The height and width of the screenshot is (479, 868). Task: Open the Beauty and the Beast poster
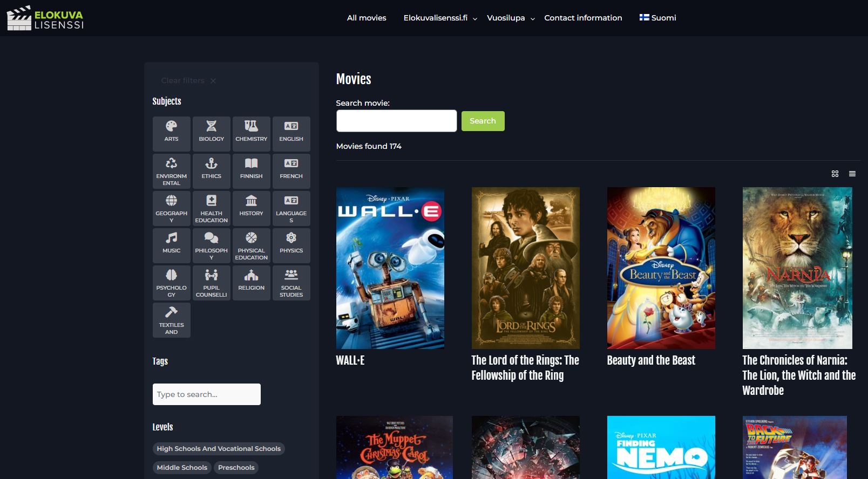[661, 268]
